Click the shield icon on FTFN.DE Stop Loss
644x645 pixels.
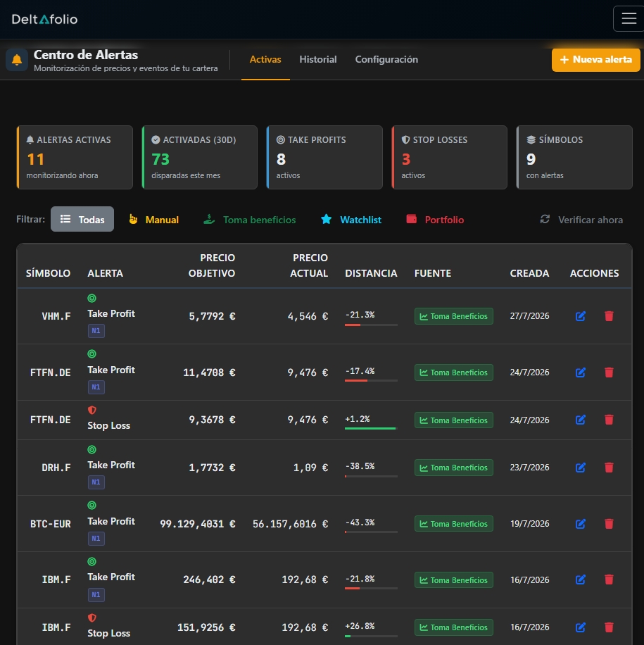(91, 410)
